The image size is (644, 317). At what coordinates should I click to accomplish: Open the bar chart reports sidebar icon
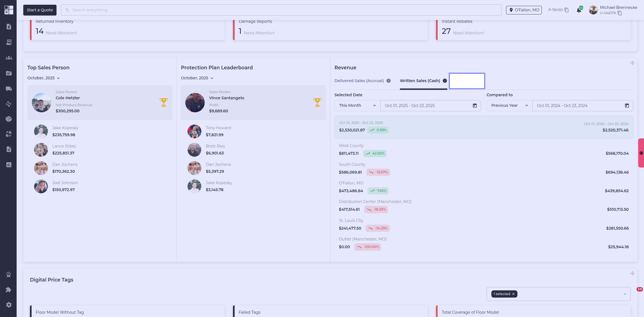pos(9,165)
